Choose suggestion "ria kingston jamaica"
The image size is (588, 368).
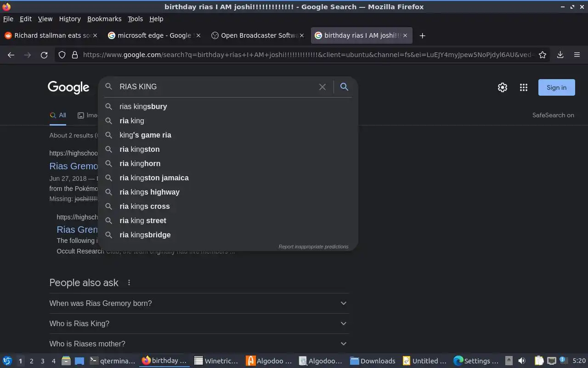[x=228, y=178]
